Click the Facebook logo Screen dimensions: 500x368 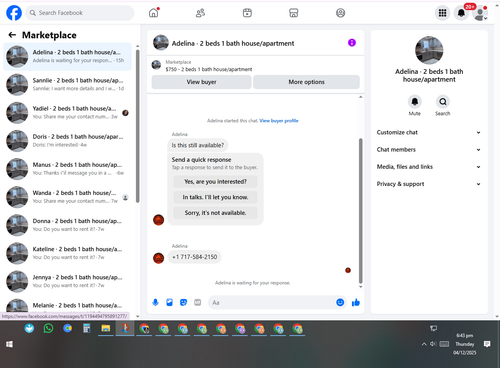point(14,13)
